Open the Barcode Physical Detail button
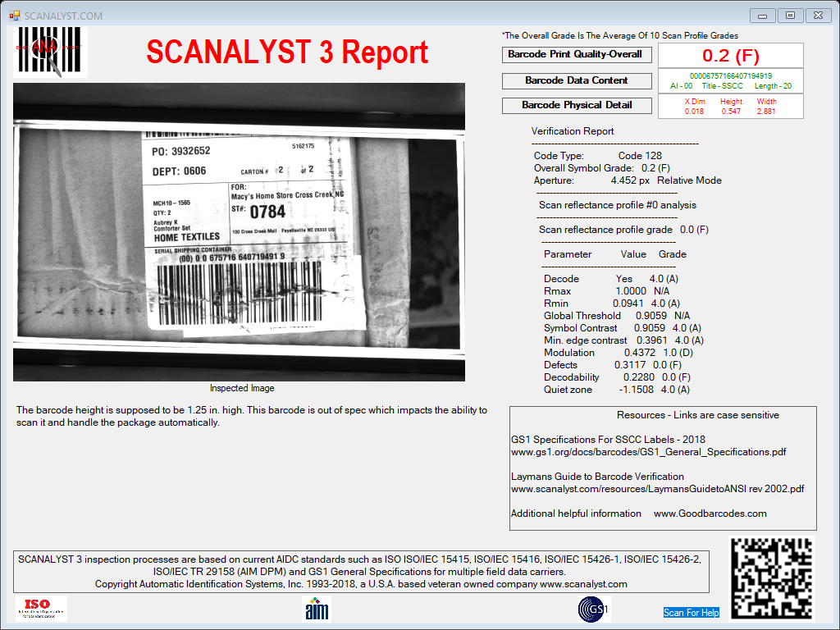This screenshot has height=630, width=840. [x=577, y=106]
